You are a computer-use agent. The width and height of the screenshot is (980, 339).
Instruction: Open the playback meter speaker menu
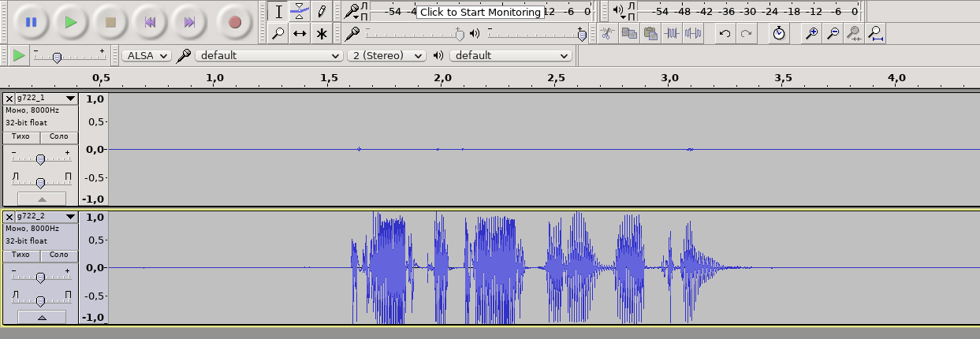[620, 11]
